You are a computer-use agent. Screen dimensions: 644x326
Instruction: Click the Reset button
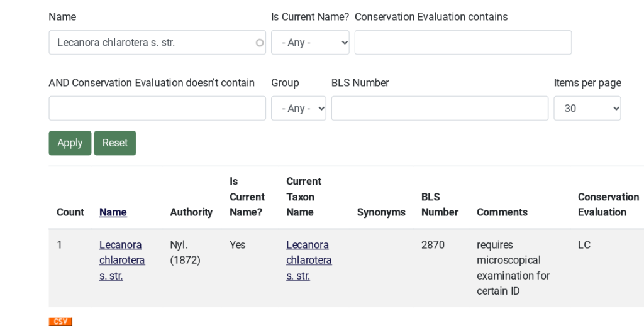tap(115, 143)
